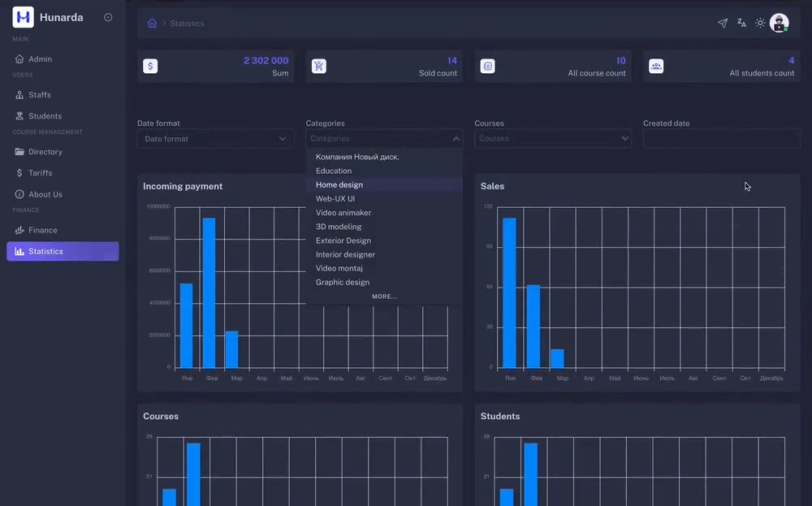Click the Фев bar in Incoming payment
Viewport: 812px width, 506px height.
tap(209, 292)
